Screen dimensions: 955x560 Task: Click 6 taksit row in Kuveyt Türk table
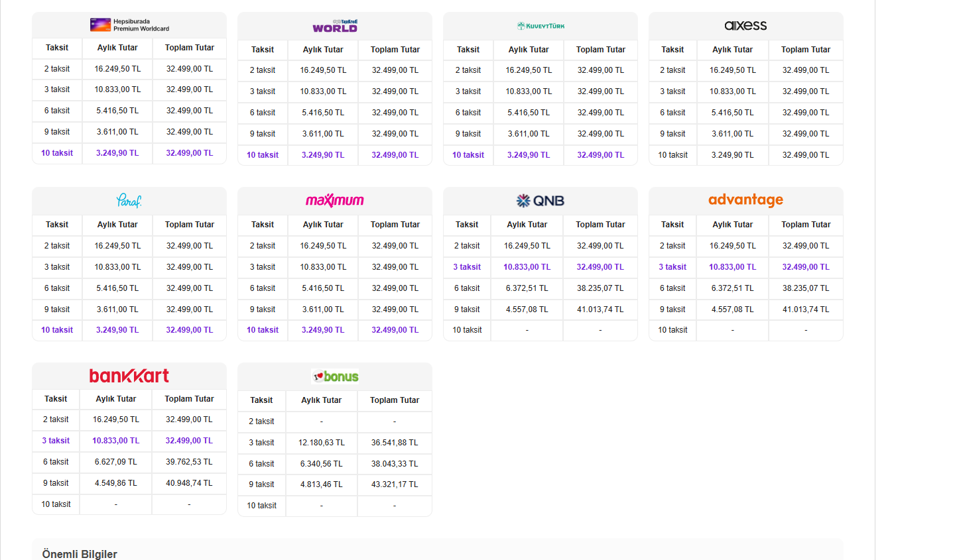[x=541, y=113]
